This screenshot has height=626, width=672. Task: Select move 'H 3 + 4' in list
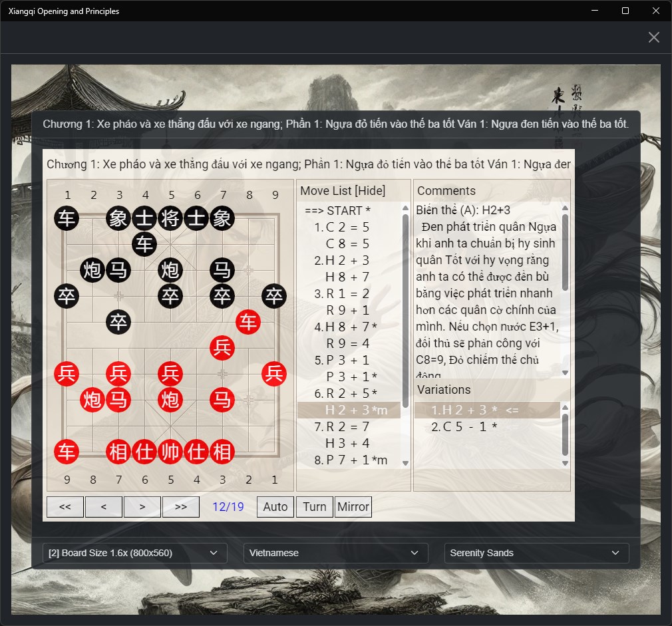point(349,443)
